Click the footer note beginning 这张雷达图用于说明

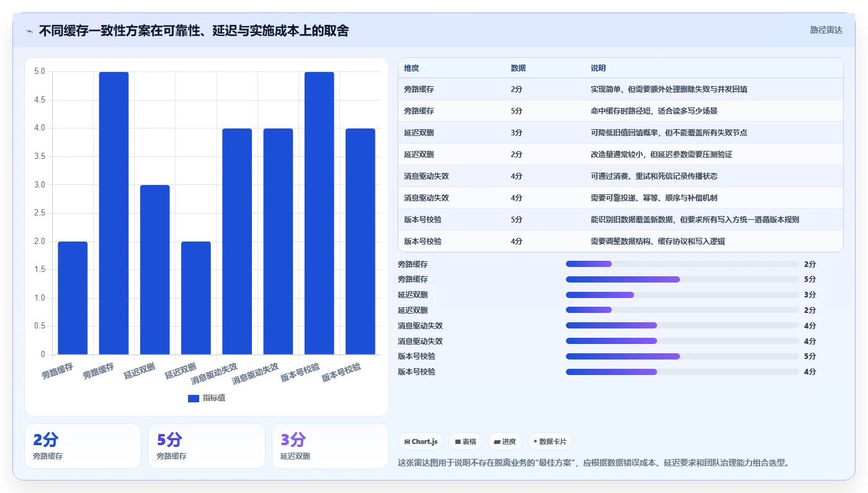pos(593,463)
